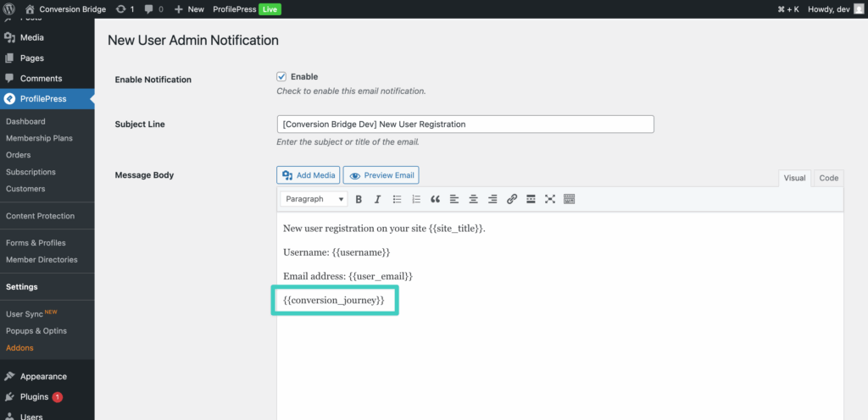The width and height of the screenshot is (868, 420).
Task: Click the Preview Email button
Action: [381, 175]
